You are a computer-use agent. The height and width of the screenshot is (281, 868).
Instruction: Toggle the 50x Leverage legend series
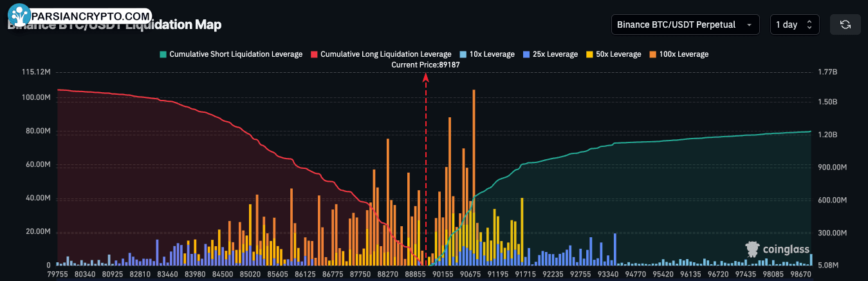[613, 54]
